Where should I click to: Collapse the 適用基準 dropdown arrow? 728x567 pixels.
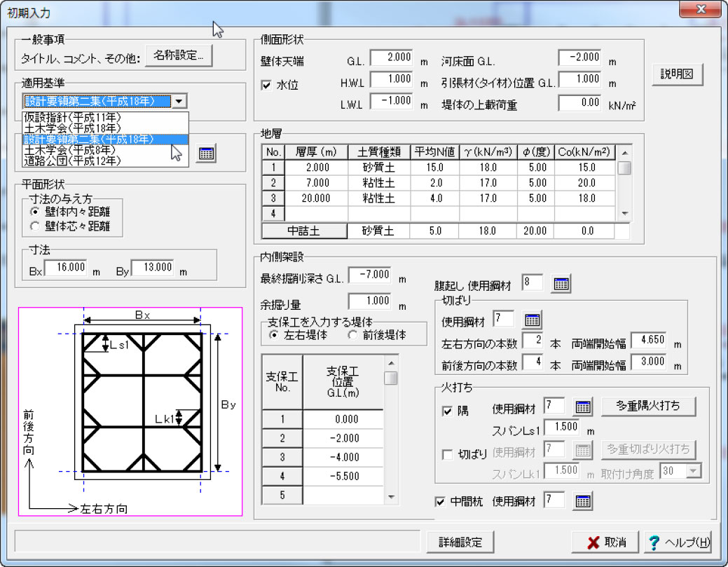180,102
